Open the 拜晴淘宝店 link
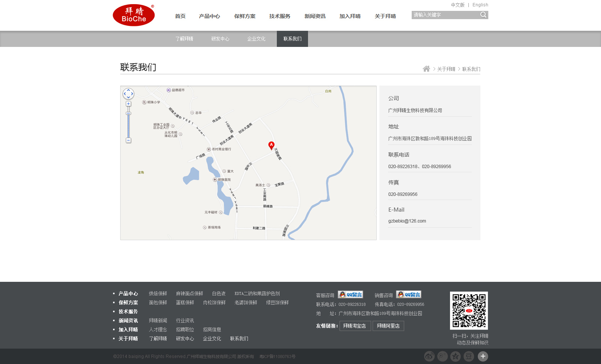601x364 pixels. click(355, 326)
